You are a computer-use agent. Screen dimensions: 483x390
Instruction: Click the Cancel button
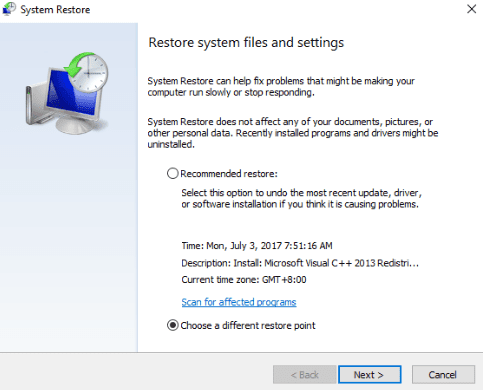coord(443,375)
